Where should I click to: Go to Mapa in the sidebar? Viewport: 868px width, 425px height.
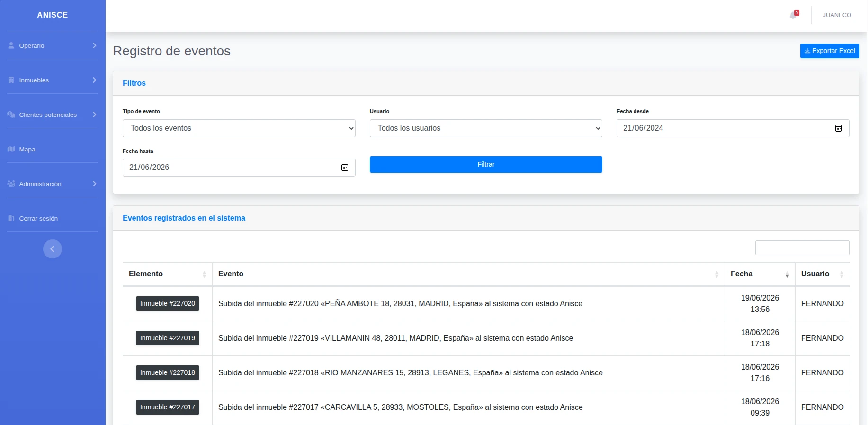(x=53, y=149)
